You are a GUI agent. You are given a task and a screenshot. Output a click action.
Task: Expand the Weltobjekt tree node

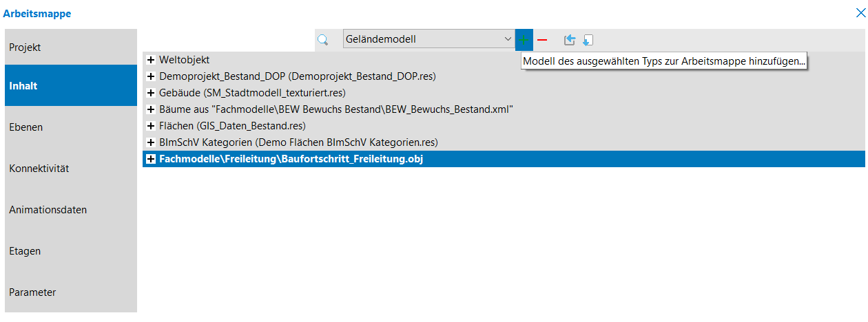coord(151,61)
